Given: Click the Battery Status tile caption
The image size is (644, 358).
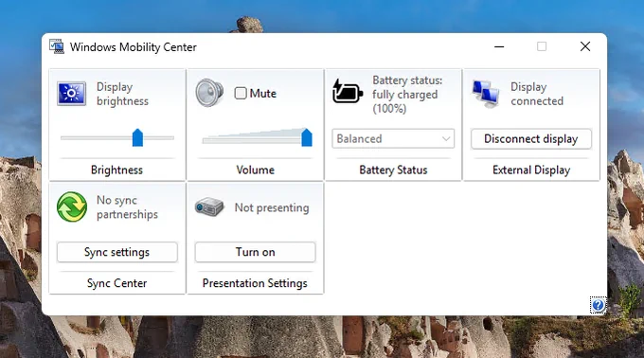Looking at the screenshot, I should [393, 170].
